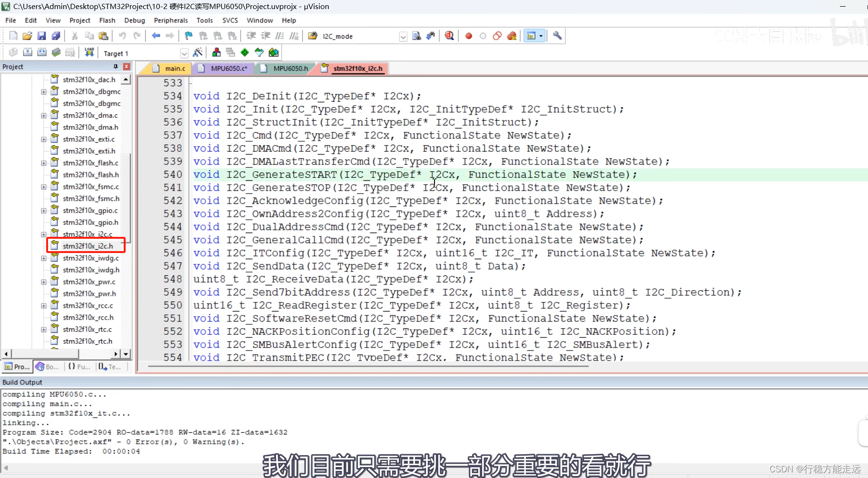Toggle the Project panel auto-hide pin
Screen dimensions: 868x478
(x=116, y=67)
